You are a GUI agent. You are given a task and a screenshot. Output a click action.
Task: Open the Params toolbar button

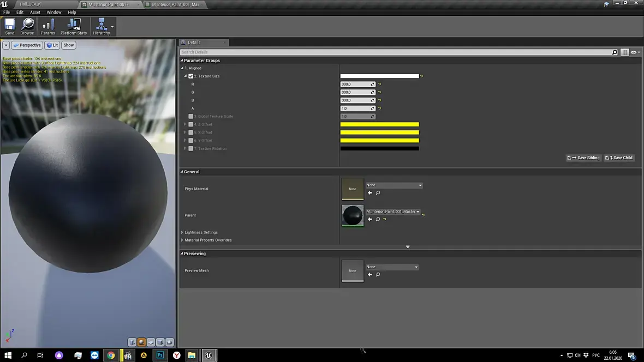click(x=47, y=27)
